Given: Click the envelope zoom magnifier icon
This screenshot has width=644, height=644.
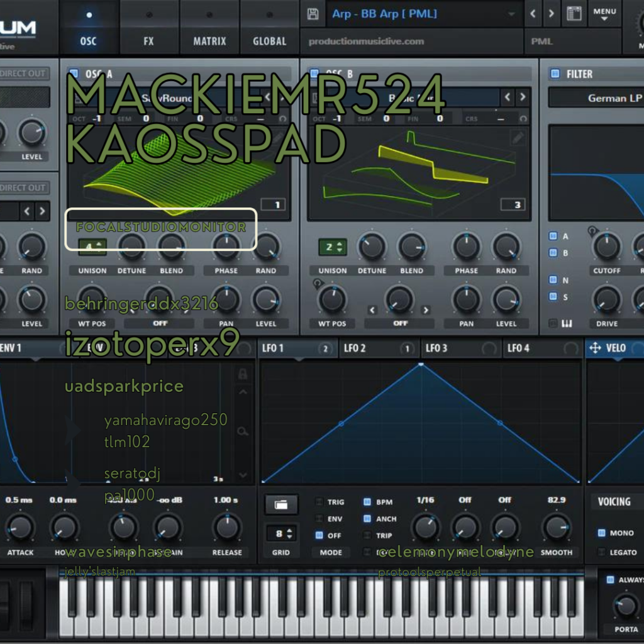Looking at the screenshot, I should (243, 431).
